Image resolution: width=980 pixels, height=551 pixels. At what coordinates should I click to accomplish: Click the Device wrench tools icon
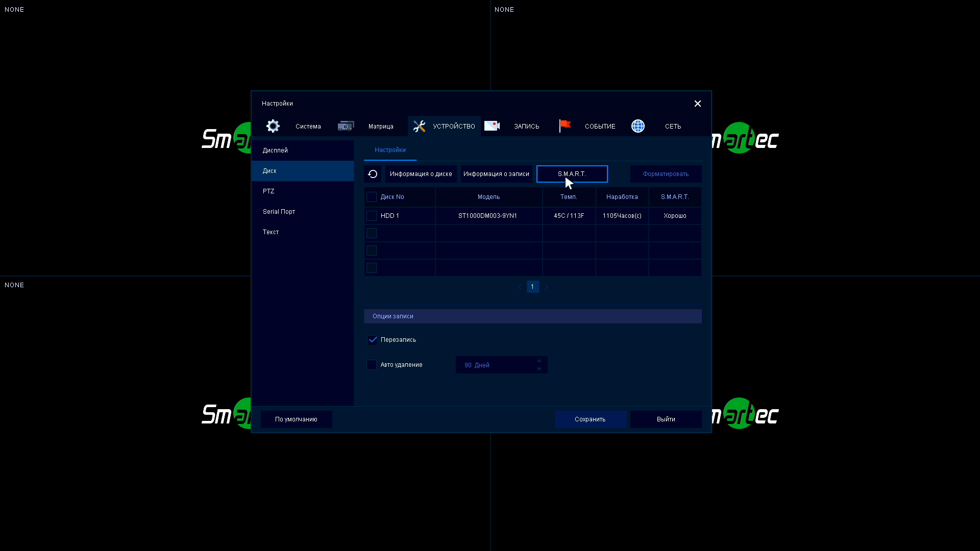click(x=419, y=126)
